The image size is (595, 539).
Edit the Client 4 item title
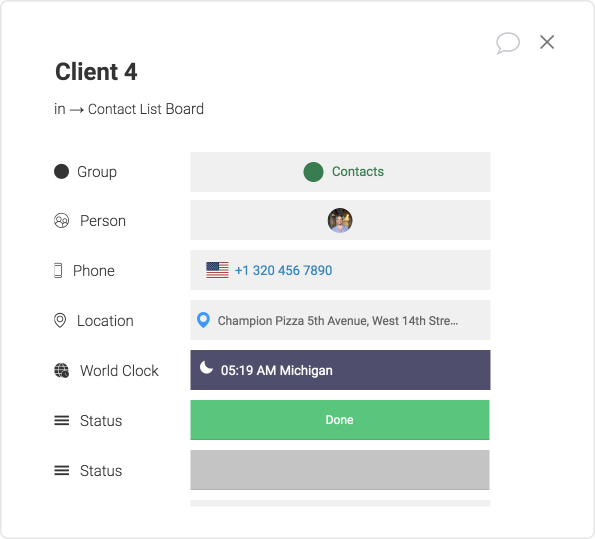click(96, 72)
